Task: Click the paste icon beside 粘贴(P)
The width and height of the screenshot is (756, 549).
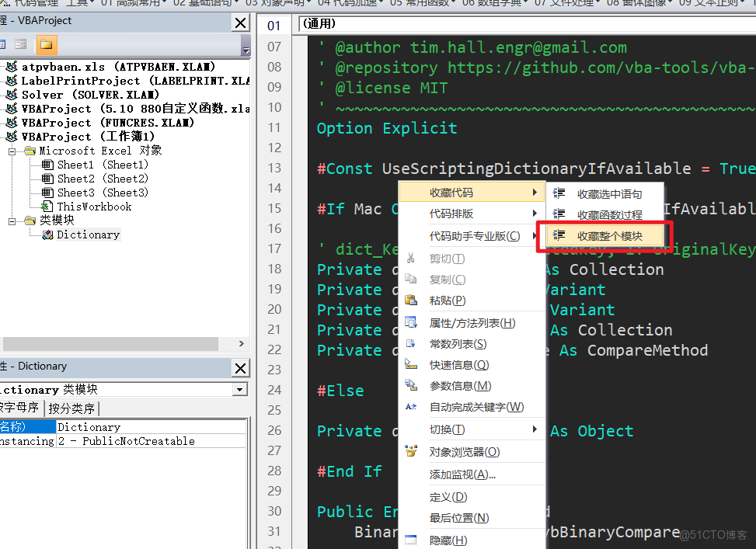Action: tap(410, 300)
